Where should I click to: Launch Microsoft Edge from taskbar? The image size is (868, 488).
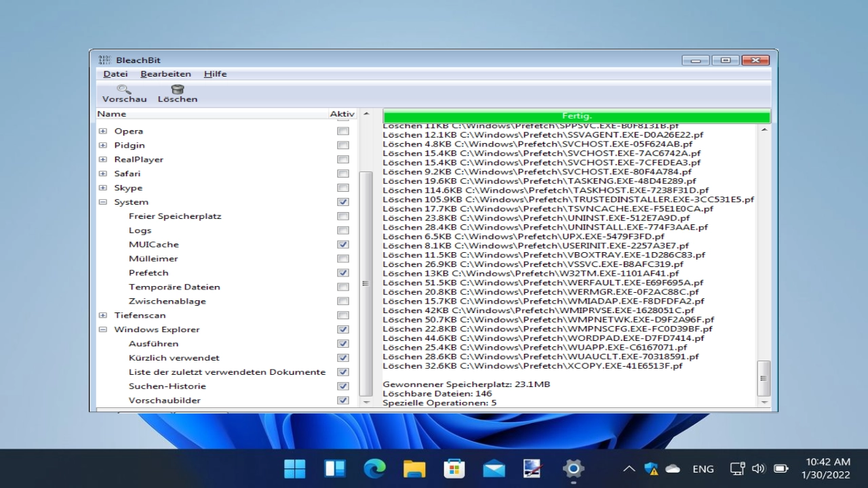point(374,468)
